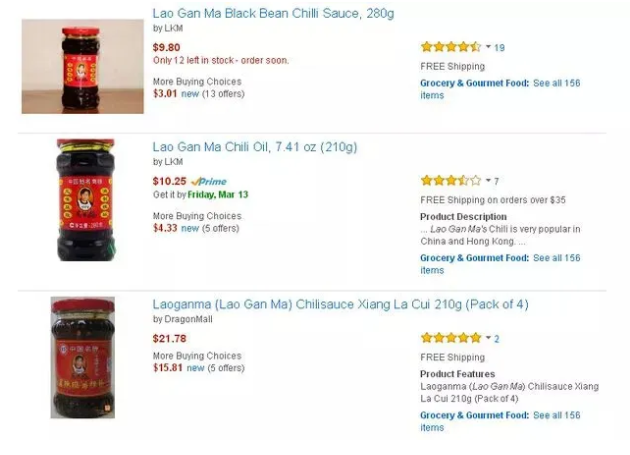Click Grocery & Gourmet Food under Chili Oil result
630x455 pixels.
pos(475,258)
